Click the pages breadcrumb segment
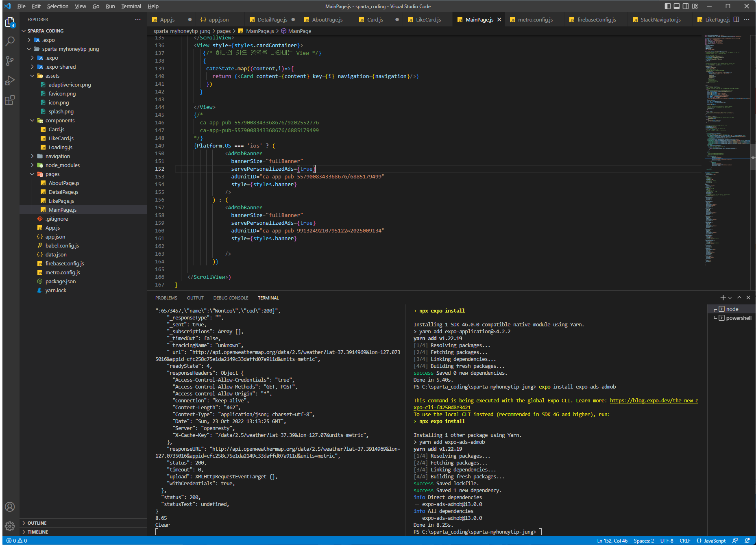This screenshot has height=545, width=756. [x=224, y=31]
